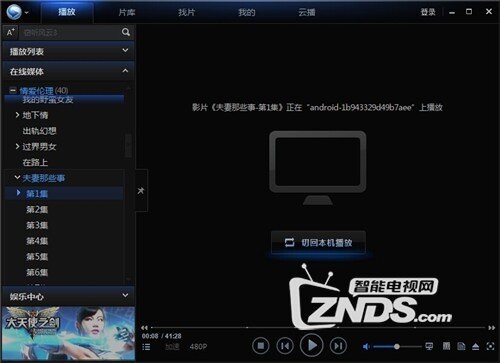Click the pin icon on sidebar edge
The height and width of the screenshot is (363, 500).
click(141, 191)
